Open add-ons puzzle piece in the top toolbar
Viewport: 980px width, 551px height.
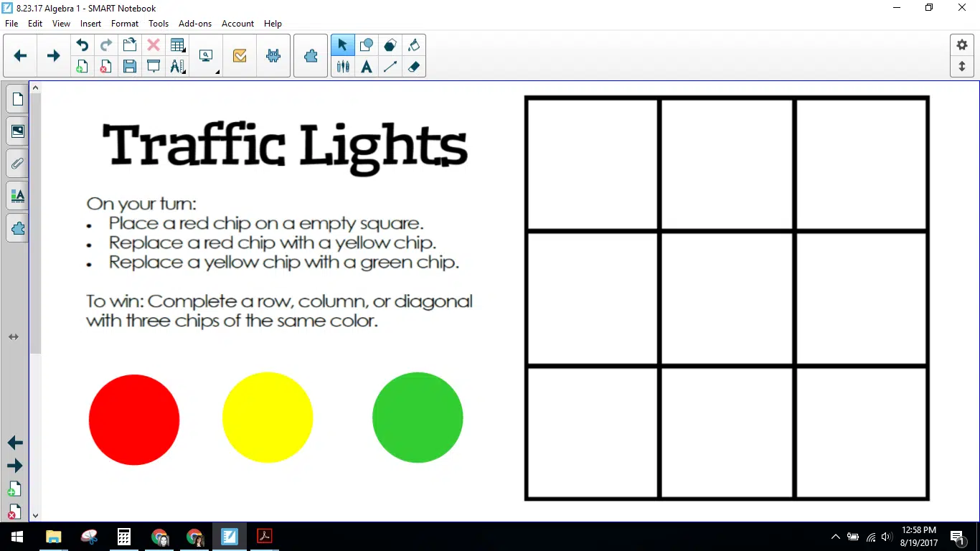tap(311, 56)
